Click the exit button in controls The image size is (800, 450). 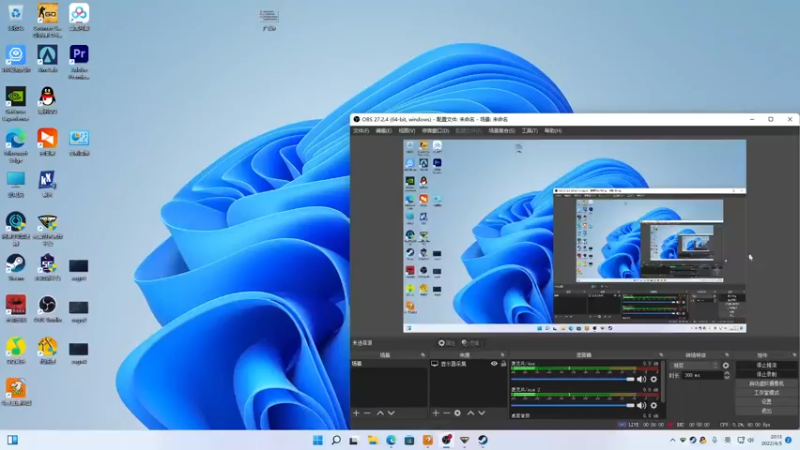[766, 411]
